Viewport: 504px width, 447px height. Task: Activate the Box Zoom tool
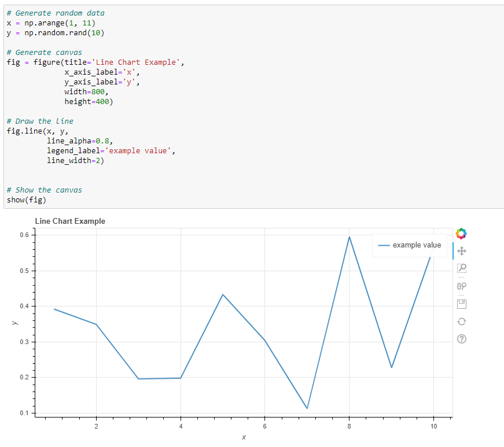[x=461, y=268]
